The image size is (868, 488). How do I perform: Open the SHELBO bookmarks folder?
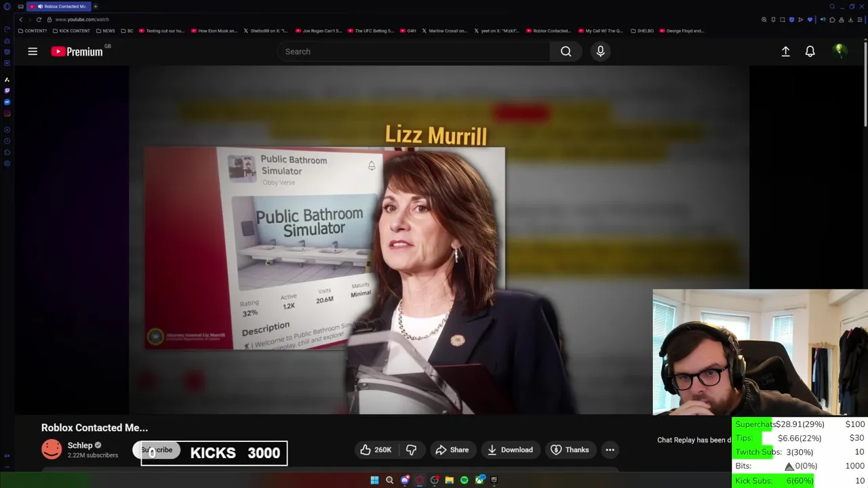click(642, 30)
